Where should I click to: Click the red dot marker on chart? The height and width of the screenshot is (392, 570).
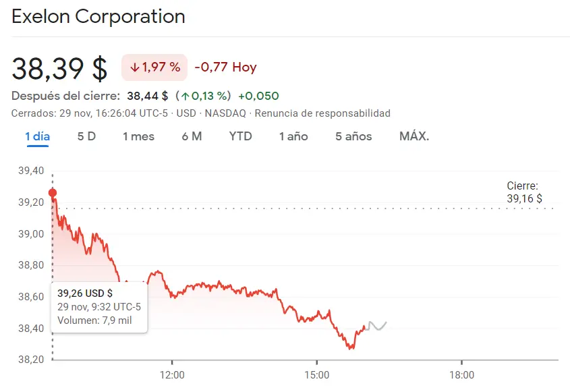53,193
